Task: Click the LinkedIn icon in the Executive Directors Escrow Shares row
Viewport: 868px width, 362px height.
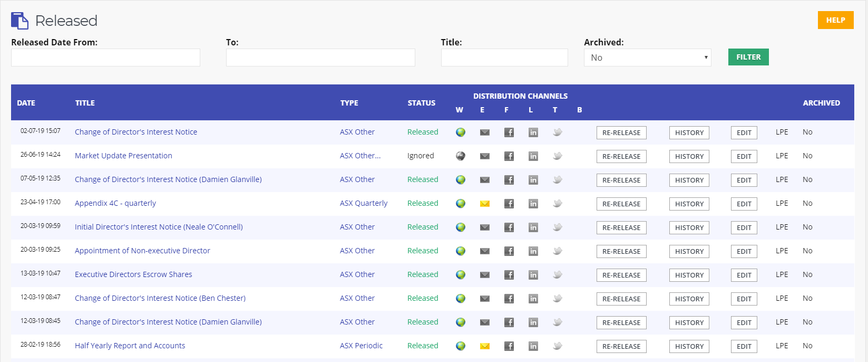Action: [x=533, y=275]
